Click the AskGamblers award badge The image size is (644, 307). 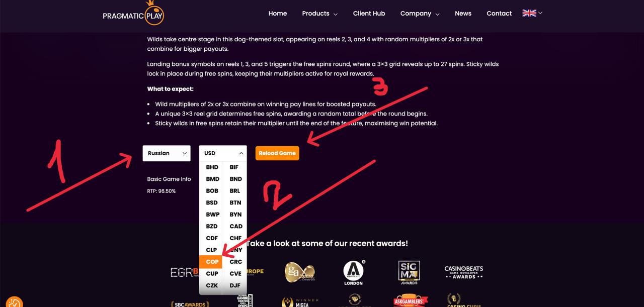tap(411, 301)
